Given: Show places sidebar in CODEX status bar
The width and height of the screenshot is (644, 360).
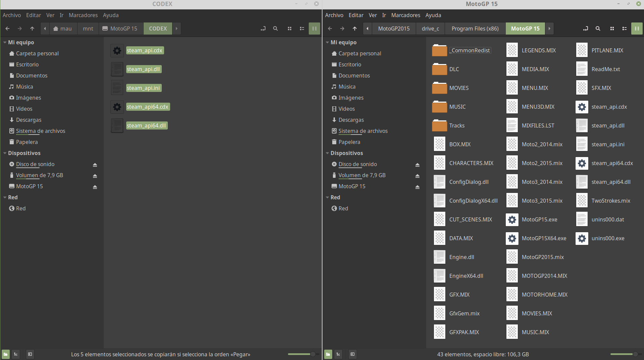Looking at the screenshot, I should pyautogui.click(x=6, y=354).
